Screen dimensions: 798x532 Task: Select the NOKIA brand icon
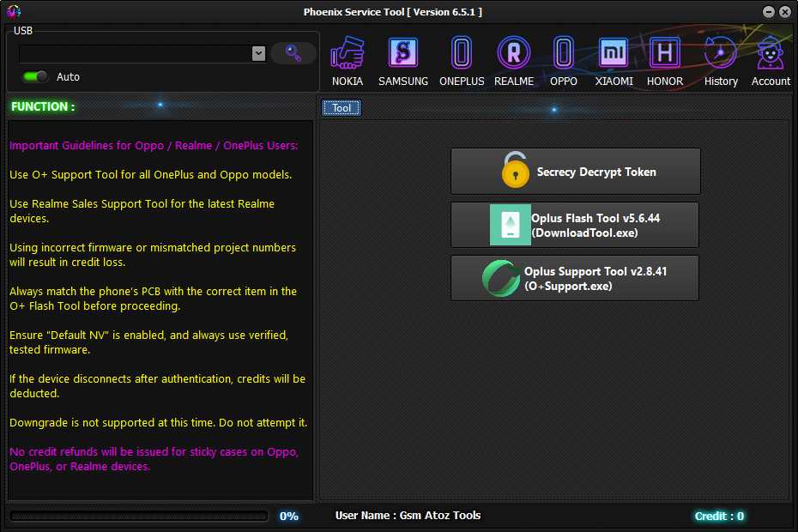(x=348, y=57)
